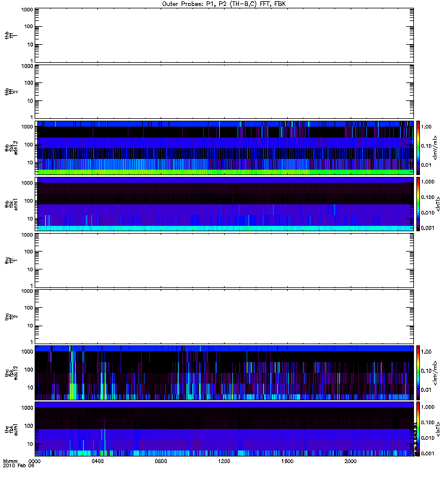Click the '1200' time axis label

point(224,461)
